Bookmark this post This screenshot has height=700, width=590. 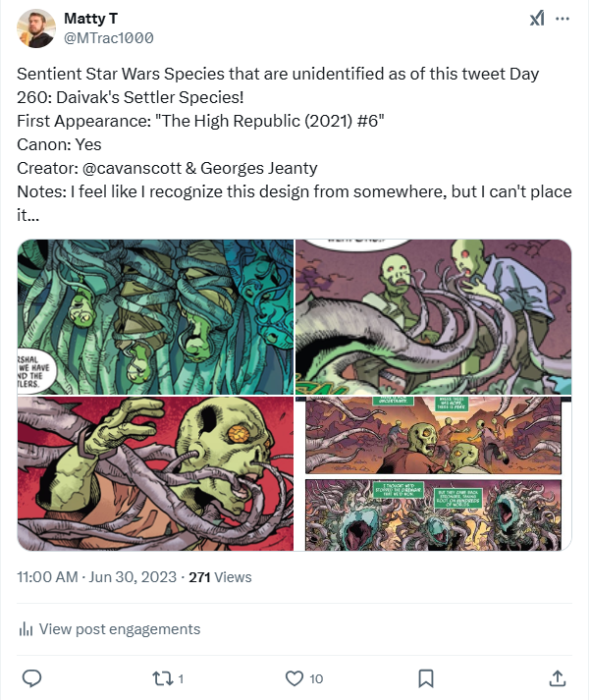[x=426, y=677]
